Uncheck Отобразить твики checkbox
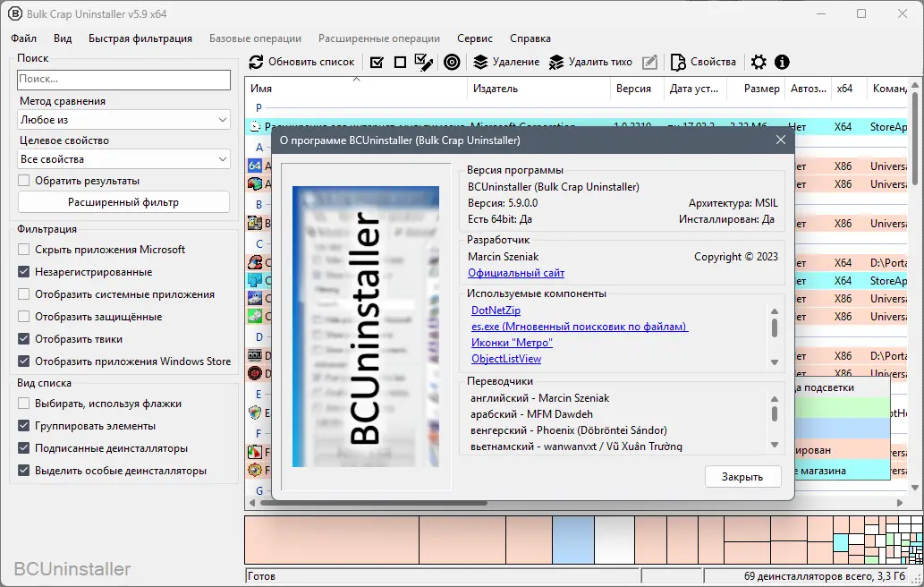This screenshot has width=924, height=587. click(23, 339)
